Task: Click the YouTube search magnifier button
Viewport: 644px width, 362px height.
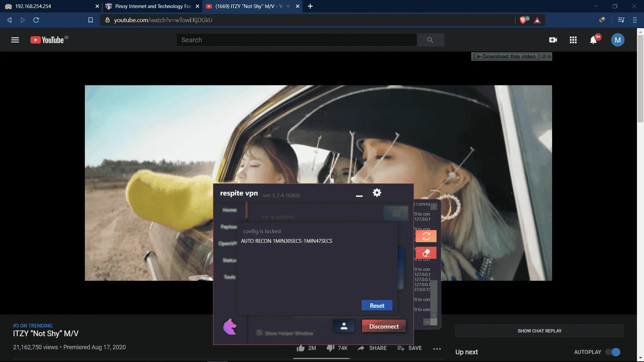Action: [x=430, y=40]
